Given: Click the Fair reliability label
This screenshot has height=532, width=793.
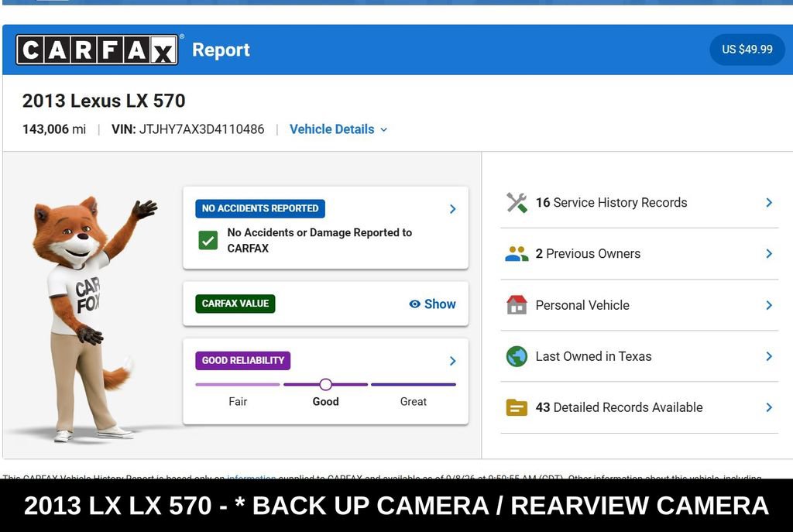Looking at the screenshot, I should click(238, 402).
